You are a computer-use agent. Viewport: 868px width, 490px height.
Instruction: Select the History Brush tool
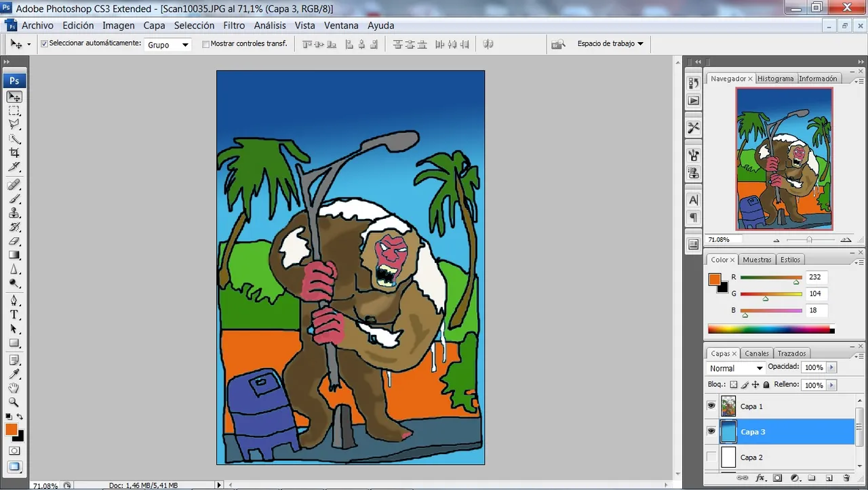[14, 226]
